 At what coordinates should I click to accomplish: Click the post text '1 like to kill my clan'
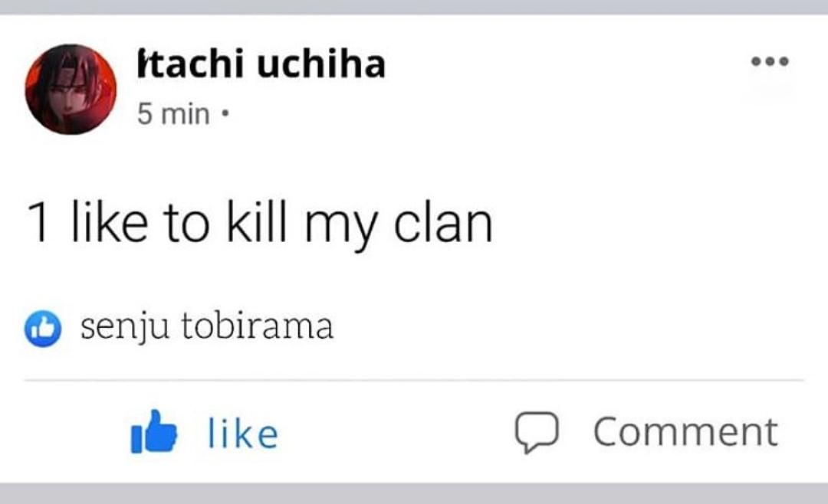(259, 222)
